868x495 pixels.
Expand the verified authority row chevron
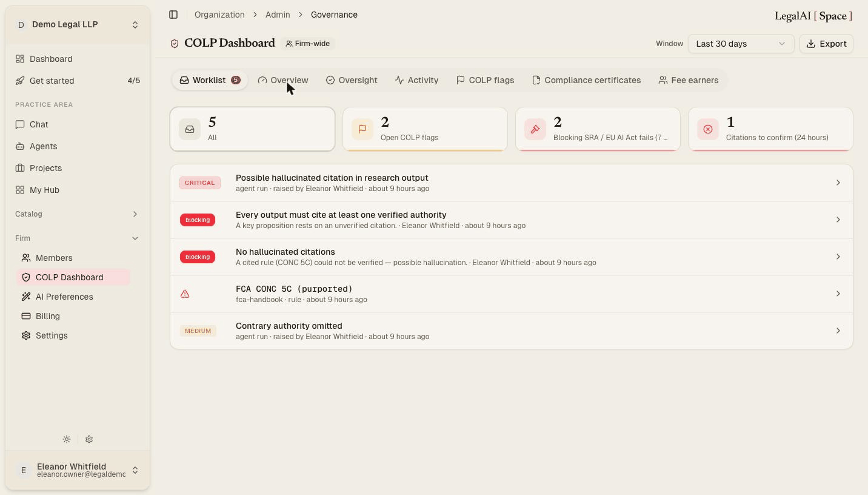838,220
